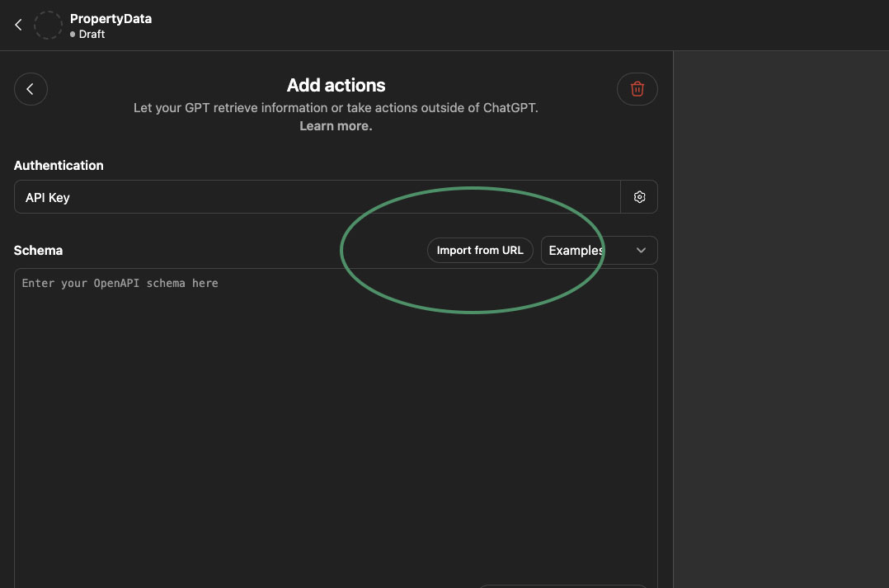This screenshot has width=889, height=588.
Task: Click the "Import from URL" button
Action: coord(480,250)
